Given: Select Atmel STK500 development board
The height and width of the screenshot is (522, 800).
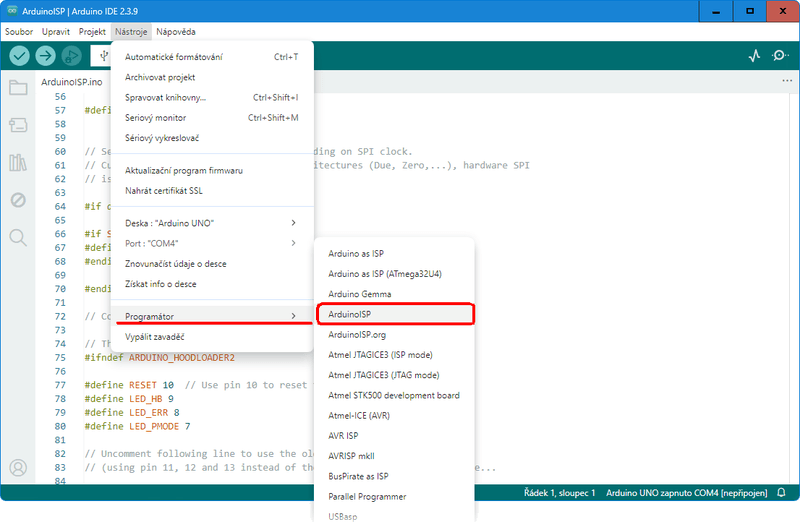Looking at the screenshot, I should (394, 395).
